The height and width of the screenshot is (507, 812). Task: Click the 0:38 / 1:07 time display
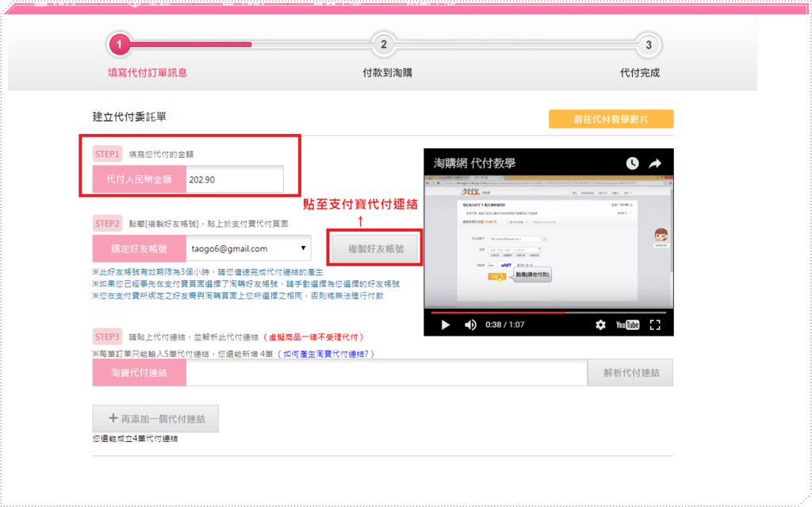pyautogui.click(x=505, y=325)
